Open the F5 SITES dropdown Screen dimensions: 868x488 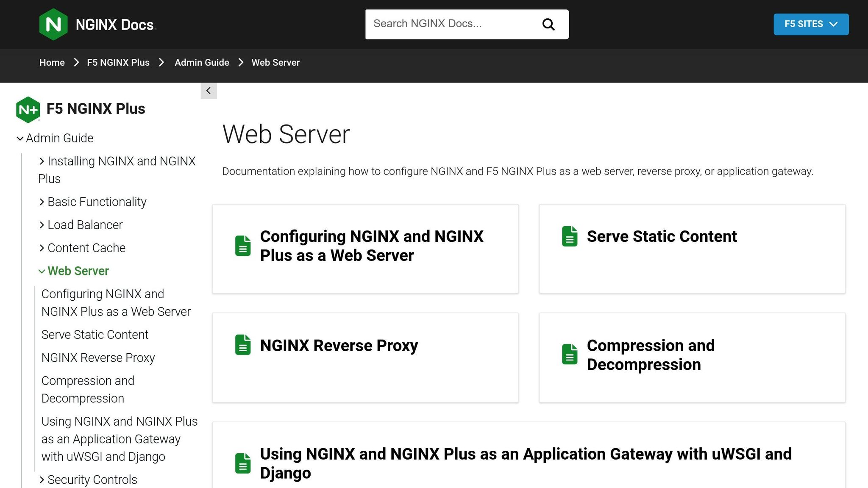[811, 24]
